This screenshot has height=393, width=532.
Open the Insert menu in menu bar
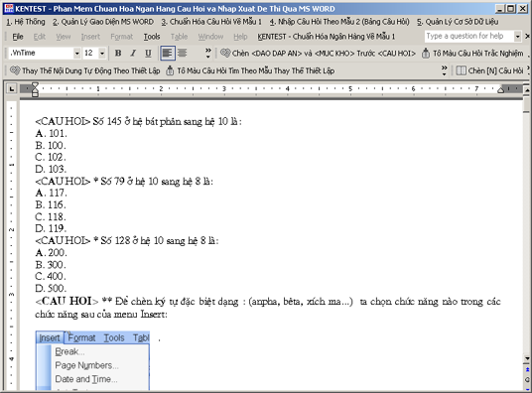(x=90, y=37)
